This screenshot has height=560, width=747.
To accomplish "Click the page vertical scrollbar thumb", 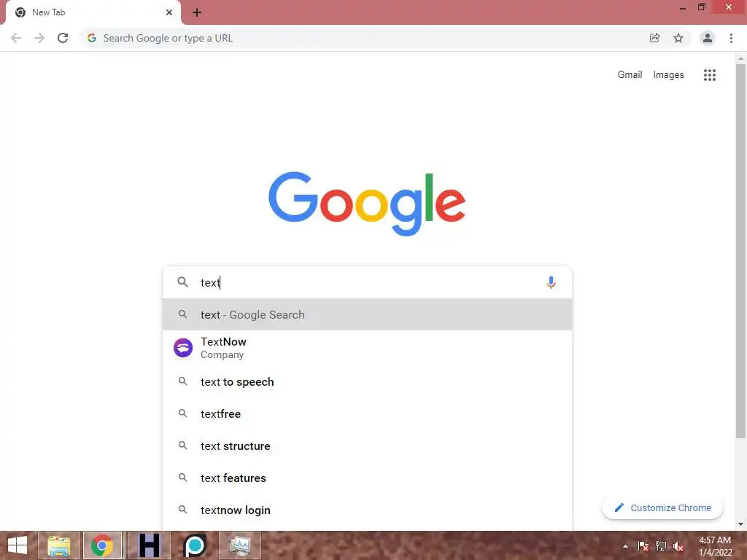I will (740, 251).
